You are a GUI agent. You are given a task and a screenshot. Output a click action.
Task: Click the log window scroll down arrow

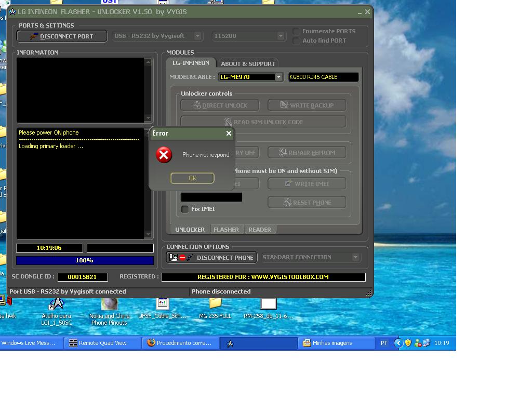tap(148, 234)
